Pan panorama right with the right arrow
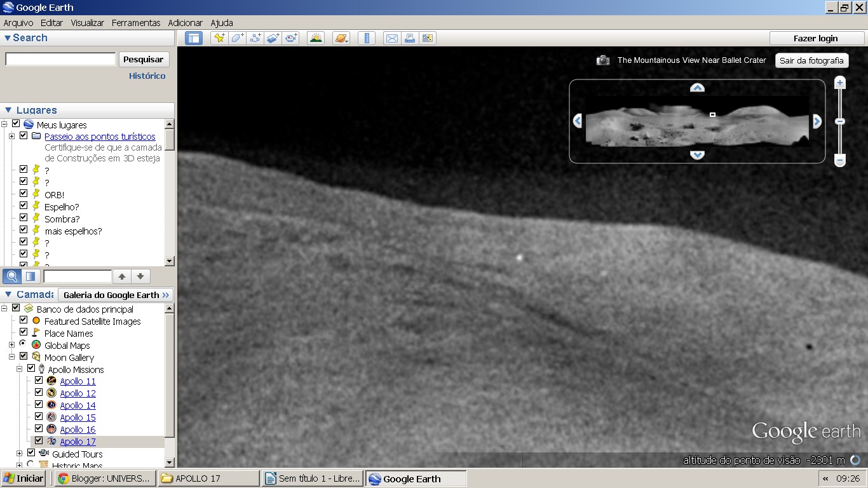The height and width of the screenshot is (488, 868). coord(817,121)
